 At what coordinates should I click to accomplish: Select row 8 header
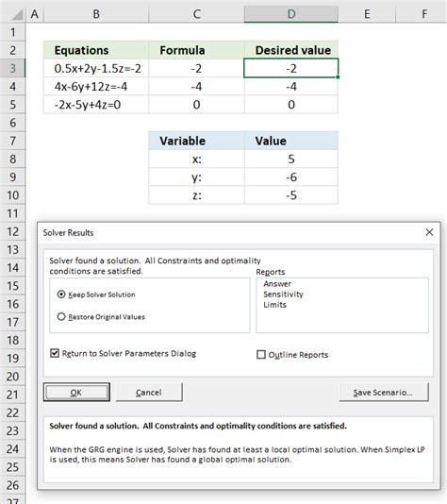pyautogui.click(x=12, y=159)
